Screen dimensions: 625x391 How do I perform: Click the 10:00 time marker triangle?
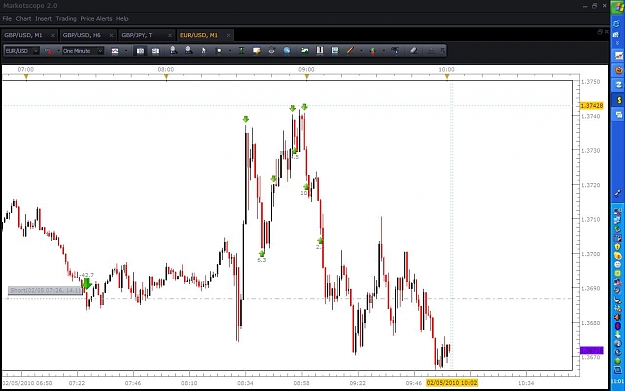[x=447, y=76]
